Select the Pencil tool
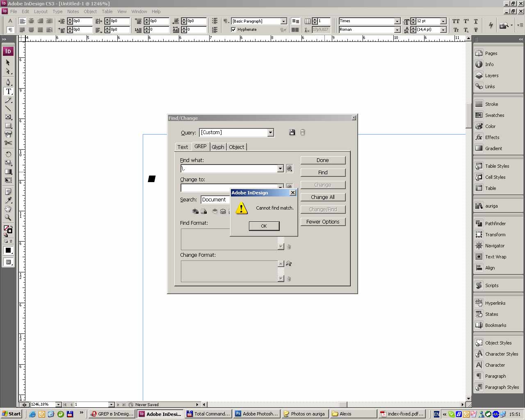 pyautogui.click(x=8, y=100)
